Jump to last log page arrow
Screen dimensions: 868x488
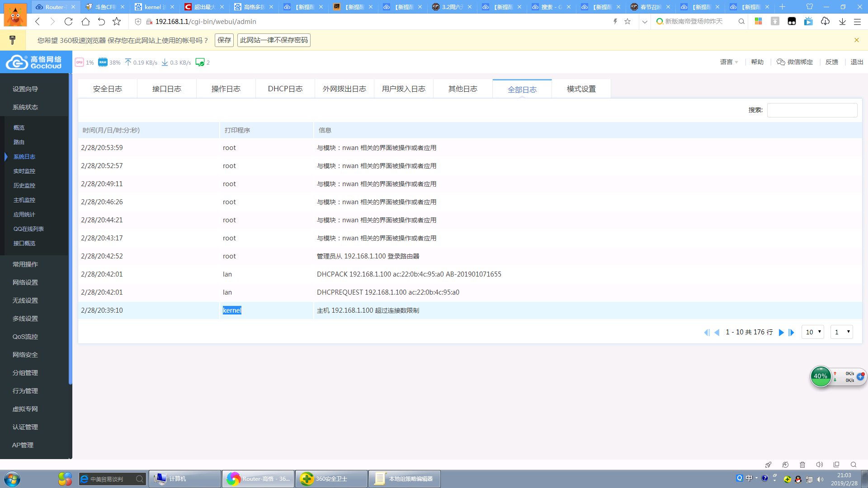[792, 333]
